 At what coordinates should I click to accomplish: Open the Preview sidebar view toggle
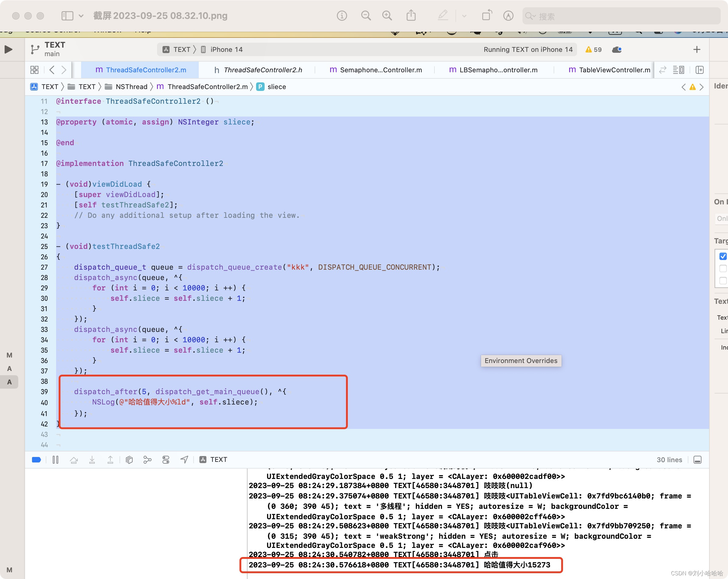pyautogui.click(x=67, y=16)
